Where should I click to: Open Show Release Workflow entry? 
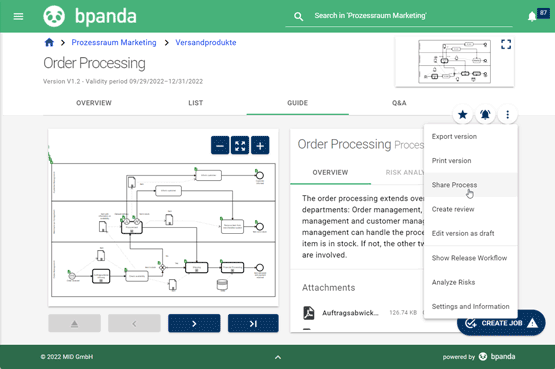471,258
